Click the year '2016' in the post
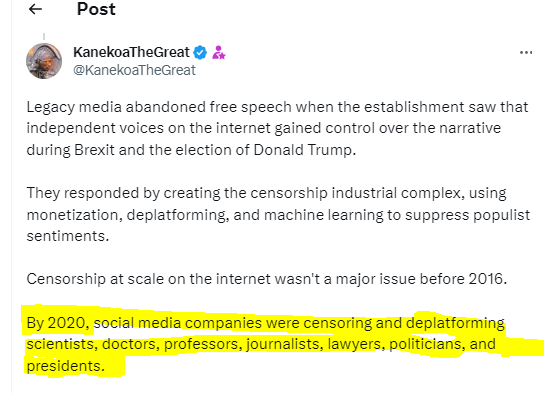544x393 pixels. click(x=487, y=279)
